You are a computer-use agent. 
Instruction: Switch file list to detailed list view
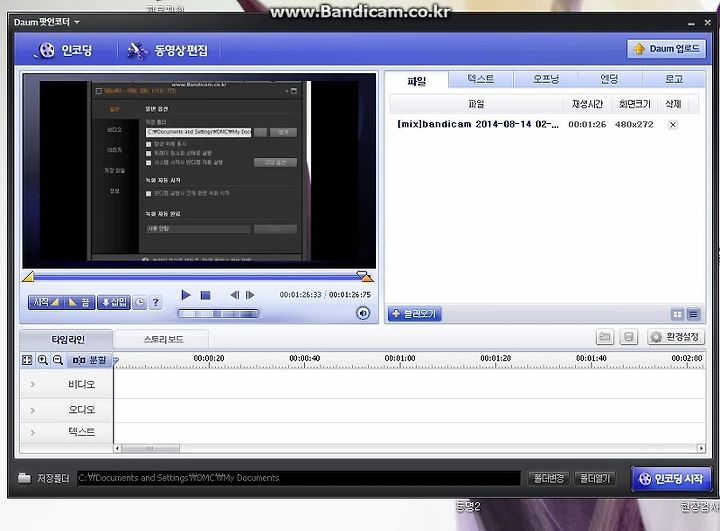(x=693, y=314)
